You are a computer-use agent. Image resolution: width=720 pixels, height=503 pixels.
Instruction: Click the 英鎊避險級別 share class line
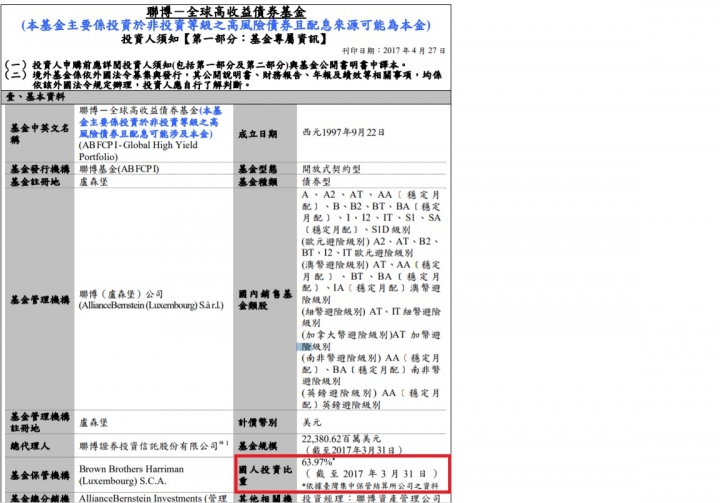(371, 399)
